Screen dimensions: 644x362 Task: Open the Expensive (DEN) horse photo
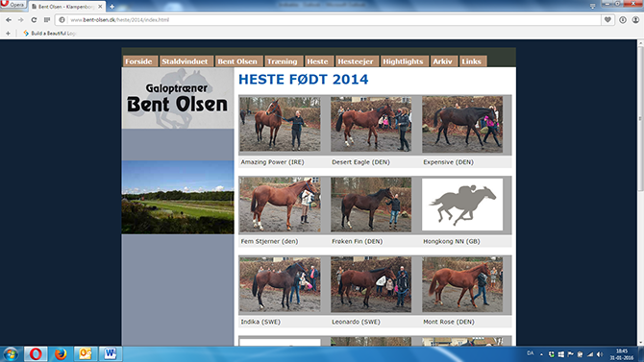pos(462,125)
